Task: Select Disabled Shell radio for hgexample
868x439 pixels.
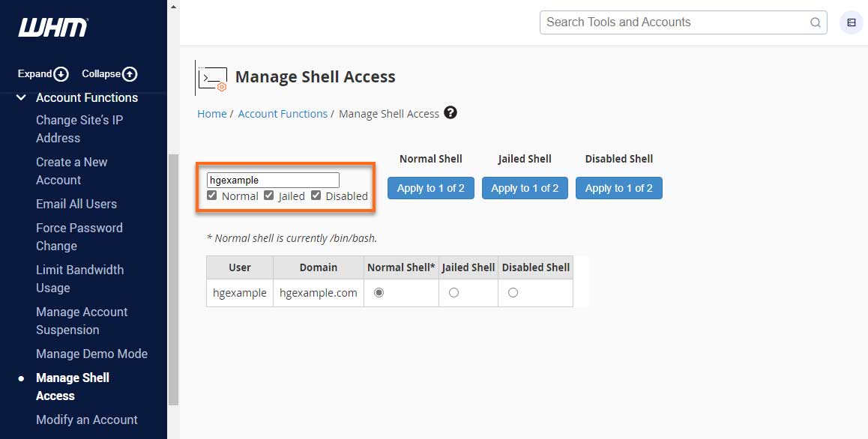Action: 513,292
